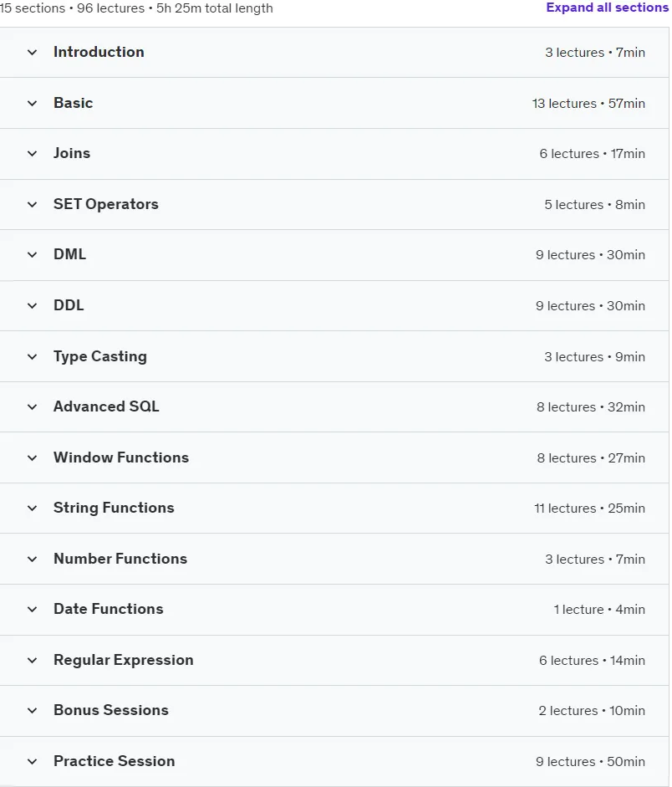Click the 6 lectures • 14min text
The image size is (672, 787).
(x=592, y=661)
